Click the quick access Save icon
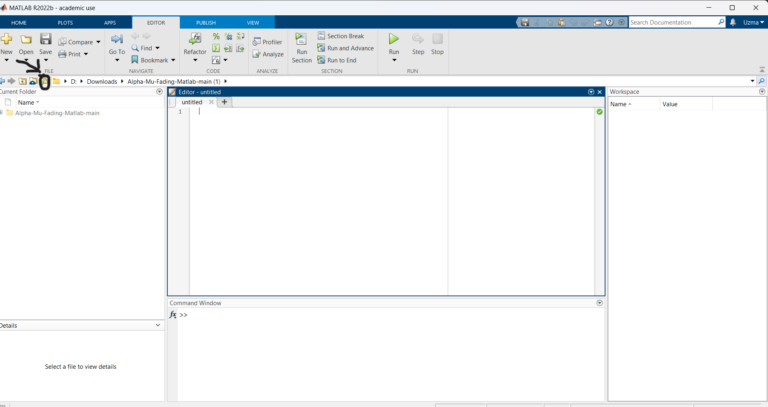Viewport: 768px width, 407px height. [x=525, y=23]
